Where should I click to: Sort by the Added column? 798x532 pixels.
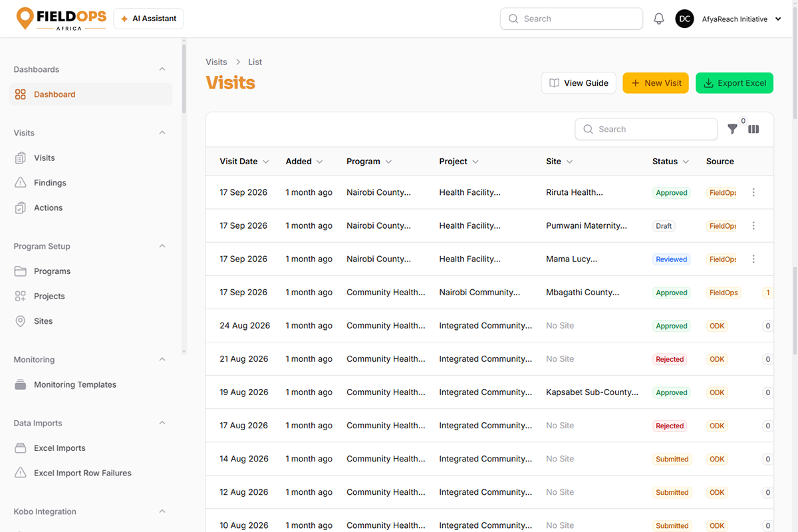pos(304,162)
